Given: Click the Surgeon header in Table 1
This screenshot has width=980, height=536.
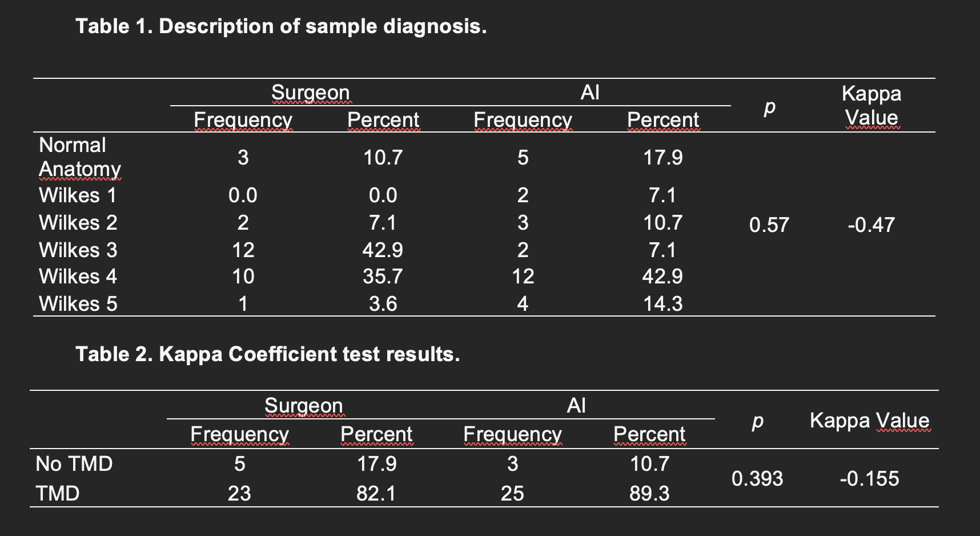Looking at the screenshot, I should click(x=310, y=93).
